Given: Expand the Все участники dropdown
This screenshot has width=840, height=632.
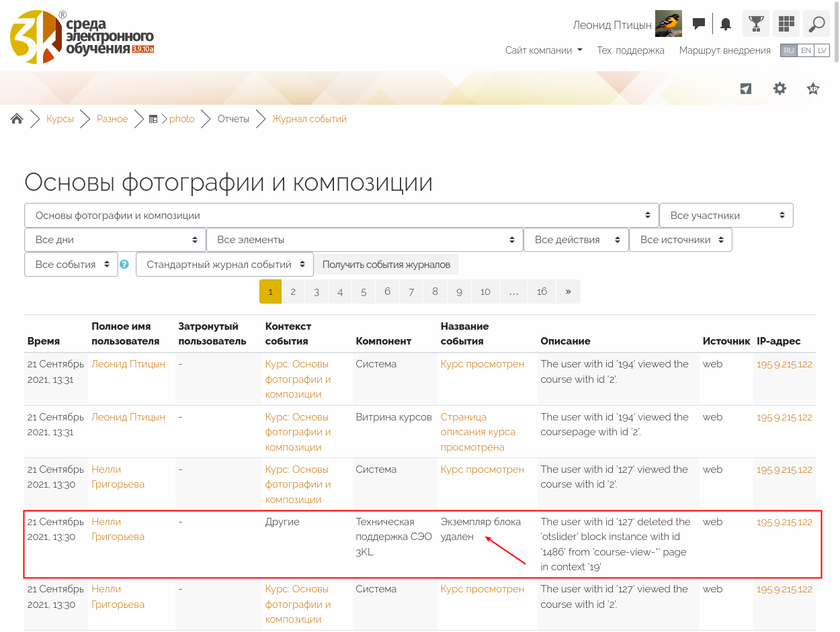Looking at the screenshot, I should [726, 216].
